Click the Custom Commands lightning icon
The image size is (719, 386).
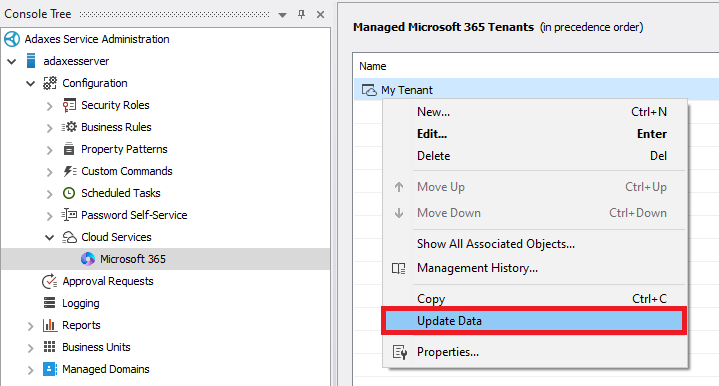coord(69,171)
